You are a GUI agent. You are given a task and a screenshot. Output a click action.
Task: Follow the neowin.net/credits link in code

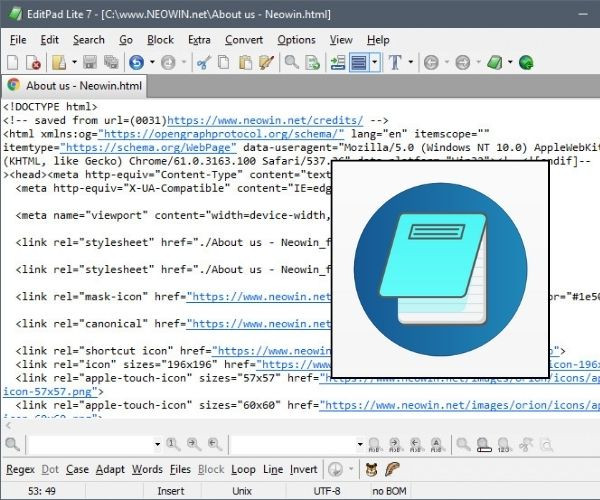pyautogui.click(x=265, y=121)
